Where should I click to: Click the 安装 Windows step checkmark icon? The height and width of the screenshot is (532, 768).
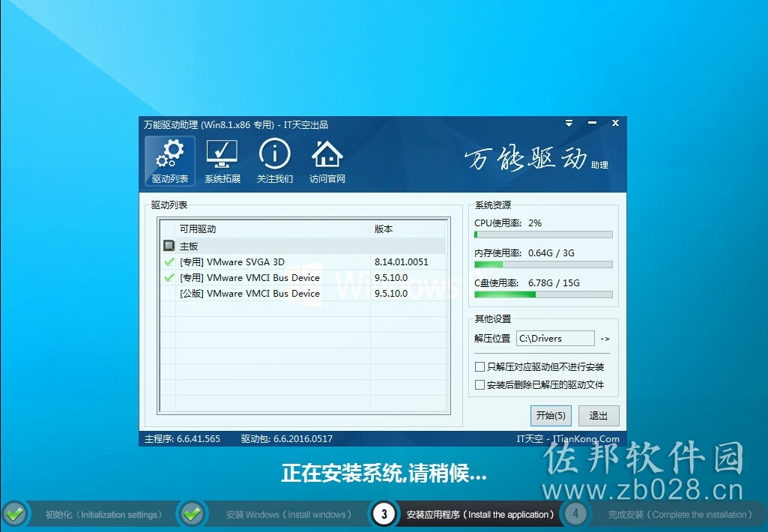[193, 514]
